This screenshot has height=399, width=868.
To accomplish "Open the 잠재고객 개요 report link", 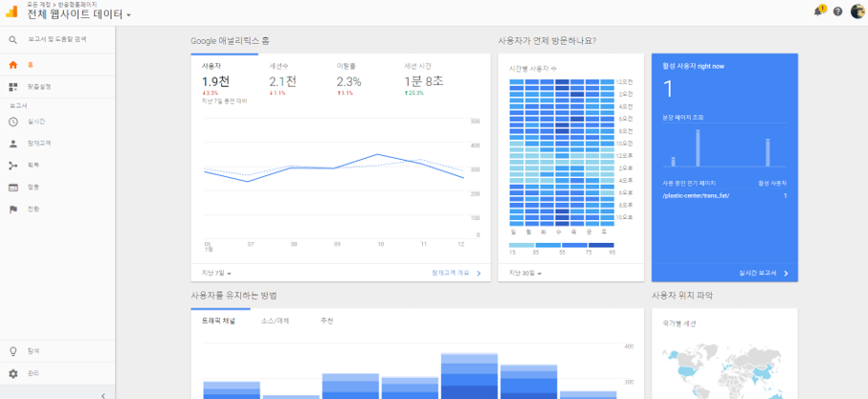I will point(450,273).
